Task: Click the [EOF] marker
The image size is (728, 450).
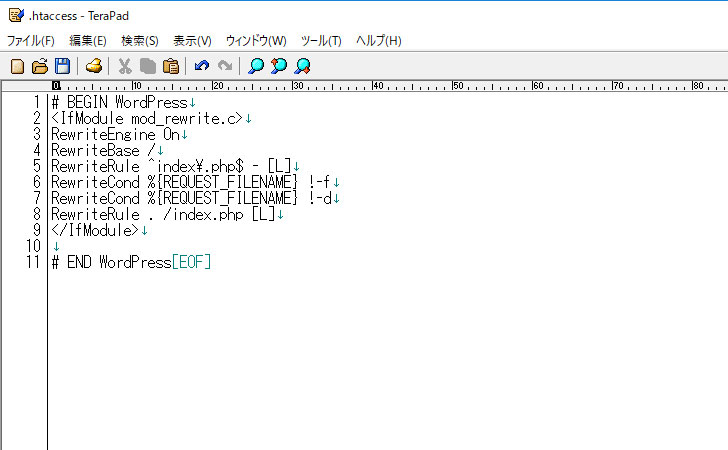Action: pos(192,262)
